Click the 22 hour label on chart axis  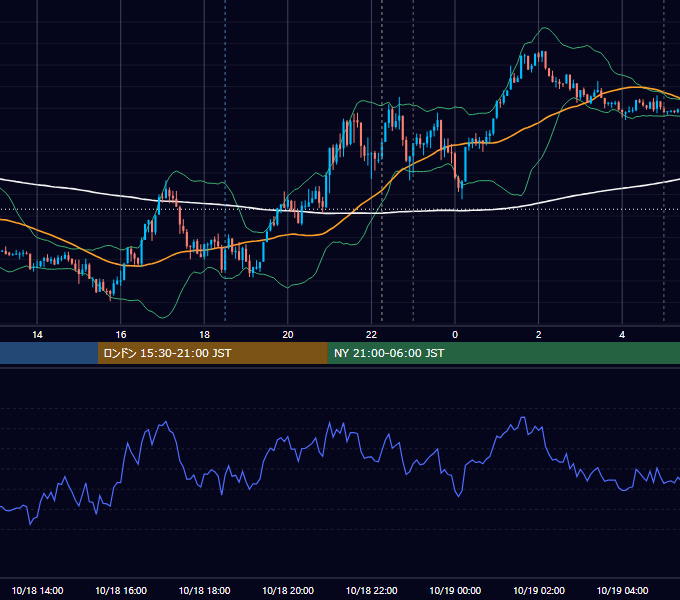(x=371, y=335)
